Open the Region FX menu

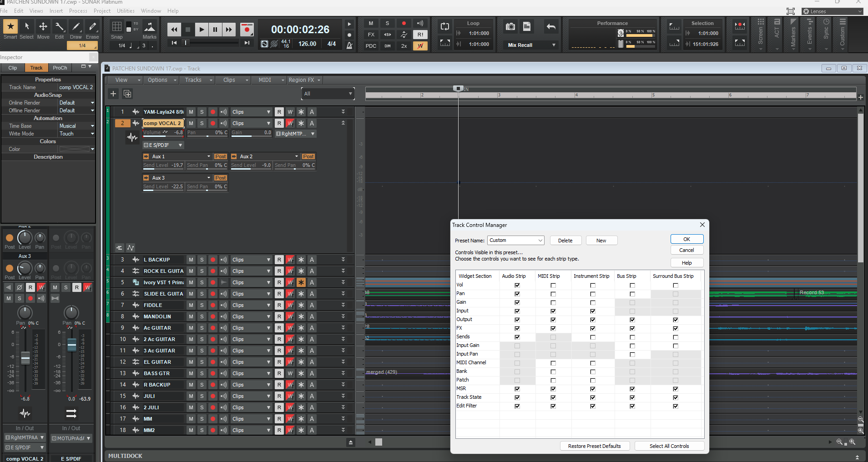304,80
